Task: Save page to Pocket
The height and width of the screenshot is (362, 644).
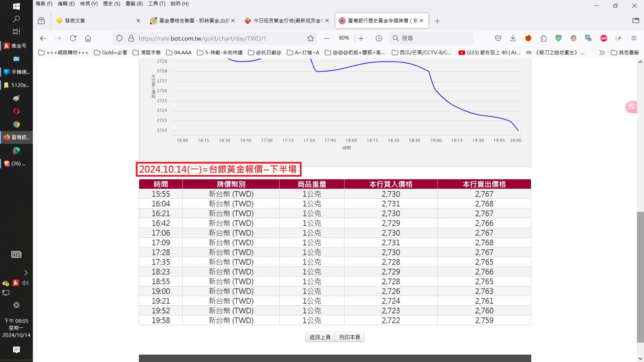Action: click(x=498, y=38)
